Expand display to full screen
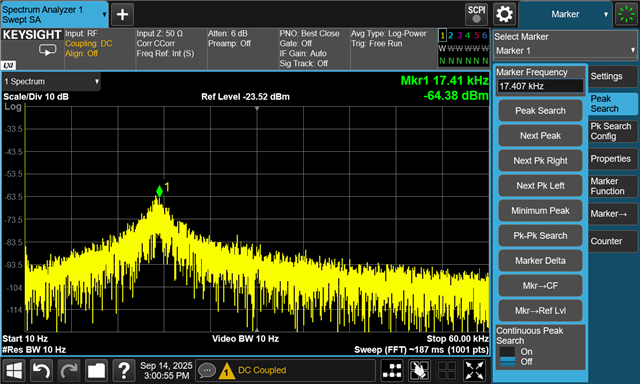The width and height of the screenshot is (640, 384). (475, 371)
